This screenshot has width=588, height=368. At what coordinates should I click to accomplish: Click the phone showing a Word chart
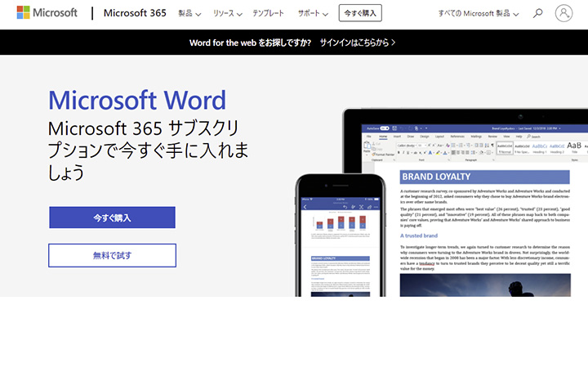(341, 236)
